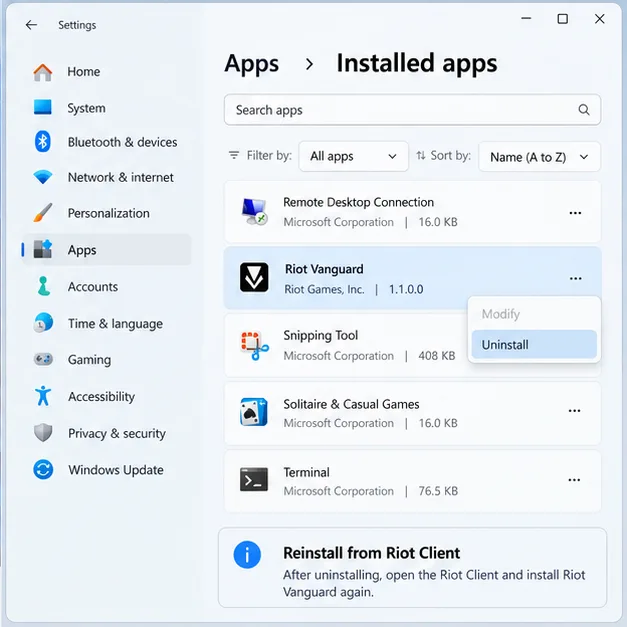Click the back arrow in Settings
The image size is (627, 627).
pos(31,25)
